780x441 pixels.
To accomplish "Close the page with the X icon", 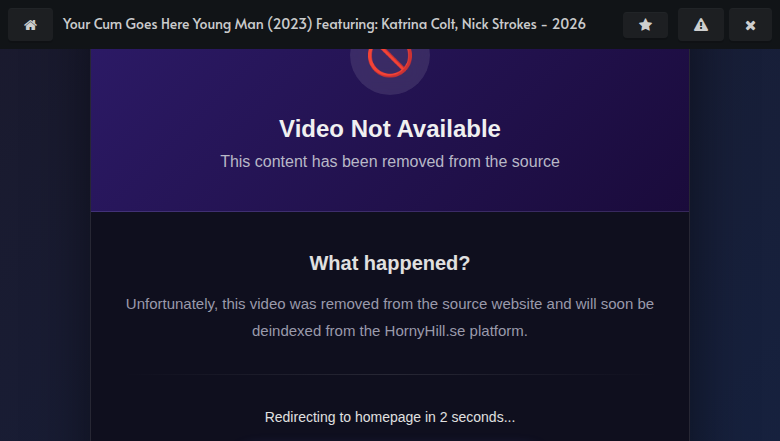I will (x=750, y=25).
